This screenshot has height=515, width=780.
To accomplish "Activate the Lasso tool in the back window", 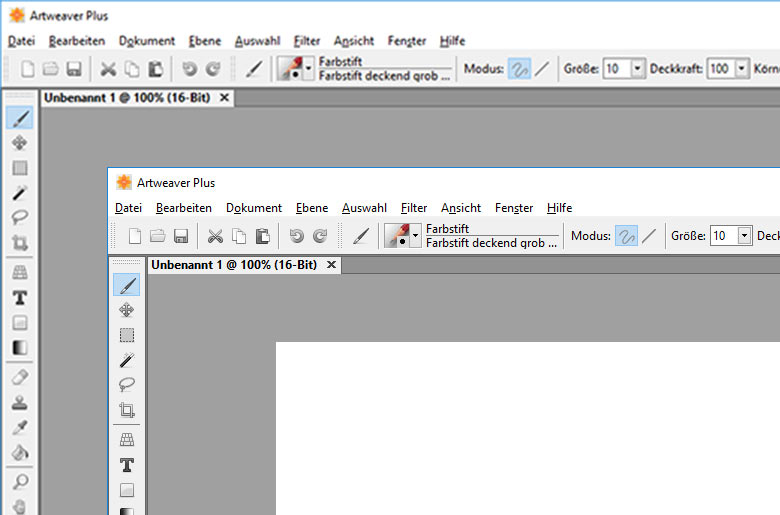I will point(20,217).
